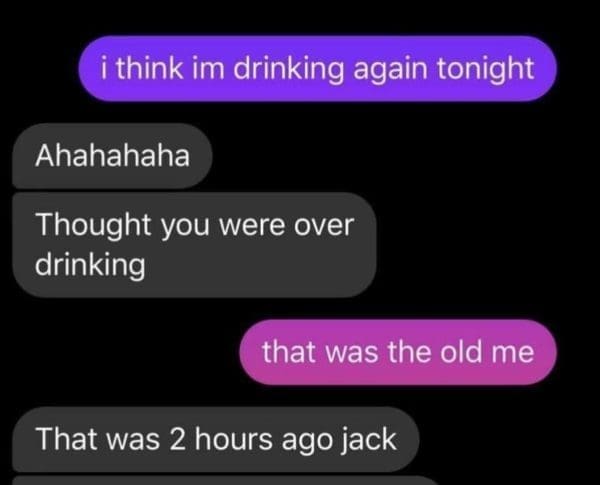Select the 'Ahahahaha' message bubble
Viewport: 600px width, 485px height.
112,156
